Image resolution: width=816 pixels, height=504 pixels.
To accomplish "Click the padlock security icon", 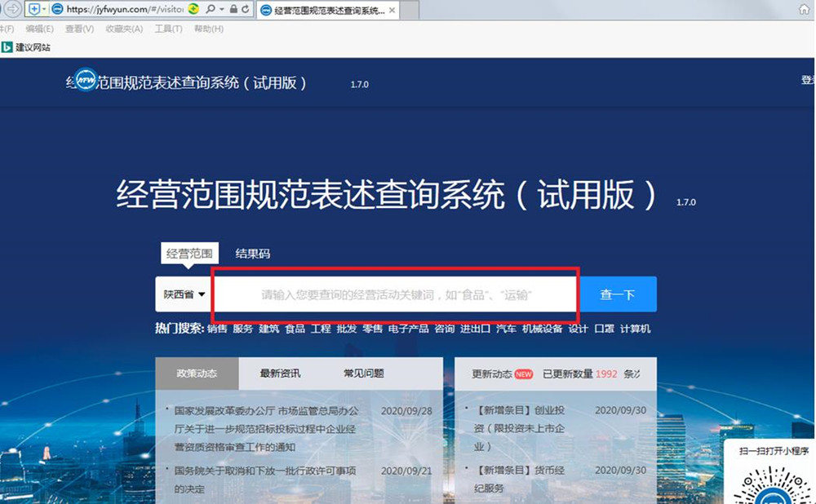I will (x=233, y=9).
